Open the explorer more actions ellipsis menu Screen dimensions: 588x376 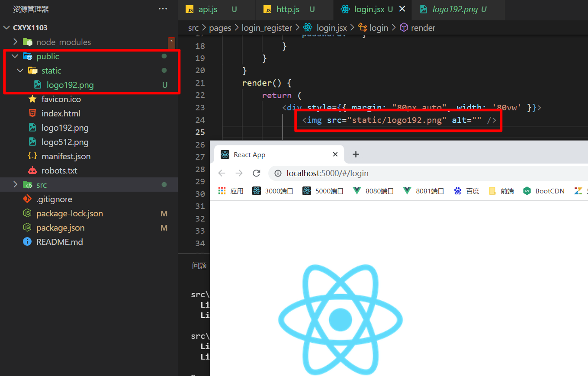point(163,9)
